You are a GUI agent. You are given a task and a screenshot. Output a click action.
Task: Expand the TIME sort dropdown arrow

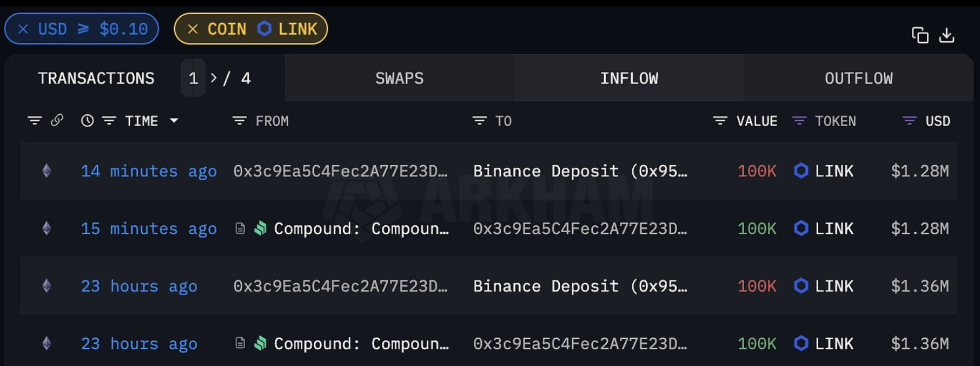pyautogui.click(x=174, y=121)
